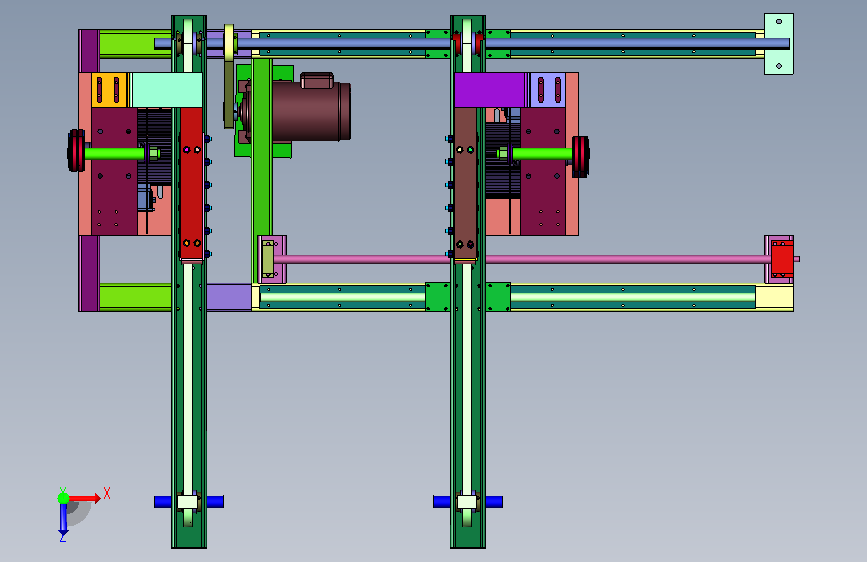Select the brown electric motor body
The width and height of the screenshot is (867, 562).
(310, 111)
